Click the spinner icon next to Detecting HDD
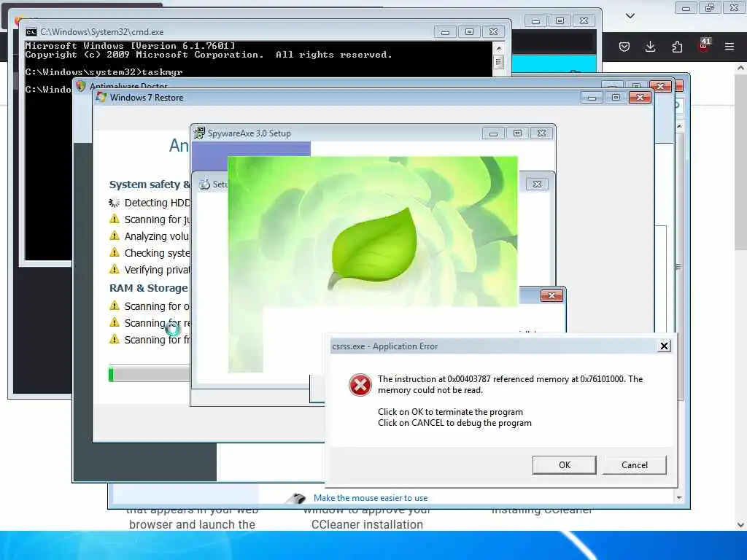The height and width of the screenshot is (560, 747). [x=114, y=203]
